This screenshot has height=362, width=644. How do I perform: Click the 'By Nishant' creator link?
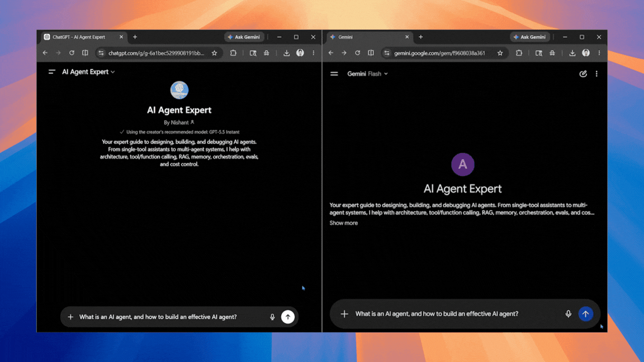point(179,122)
